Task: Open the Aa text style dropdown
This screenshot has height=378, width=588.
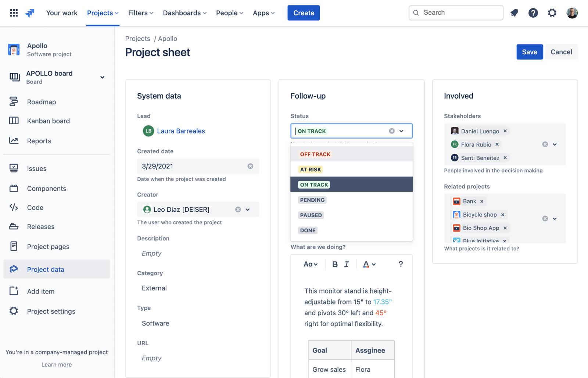Action: 311,264
